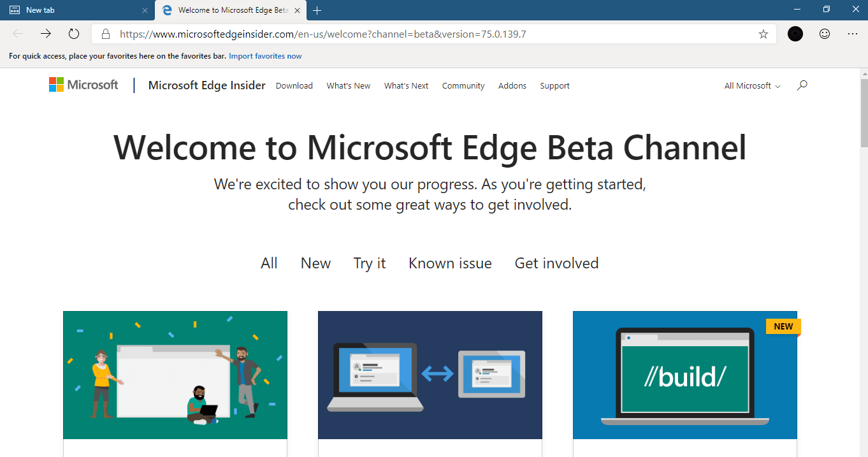Viewport: 868px width, 457px height.
Task: Open the Settings and more ellipsis menu
Action: [x=853, y=34]
